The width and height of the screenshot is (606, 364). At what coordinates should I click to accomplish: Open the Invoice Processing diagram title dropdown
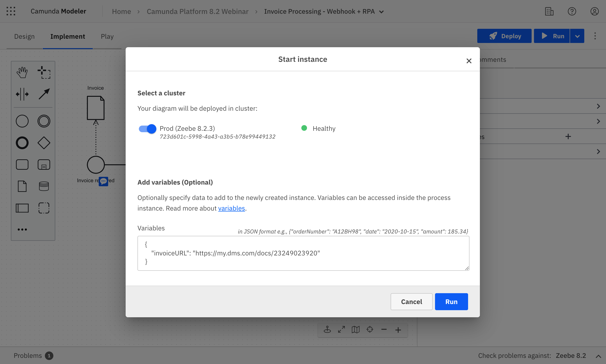(381, 11)
